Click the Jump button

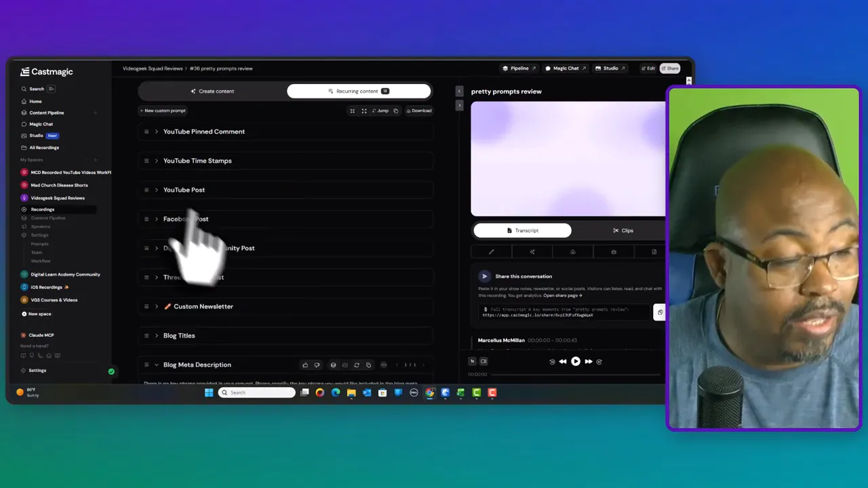380,110
